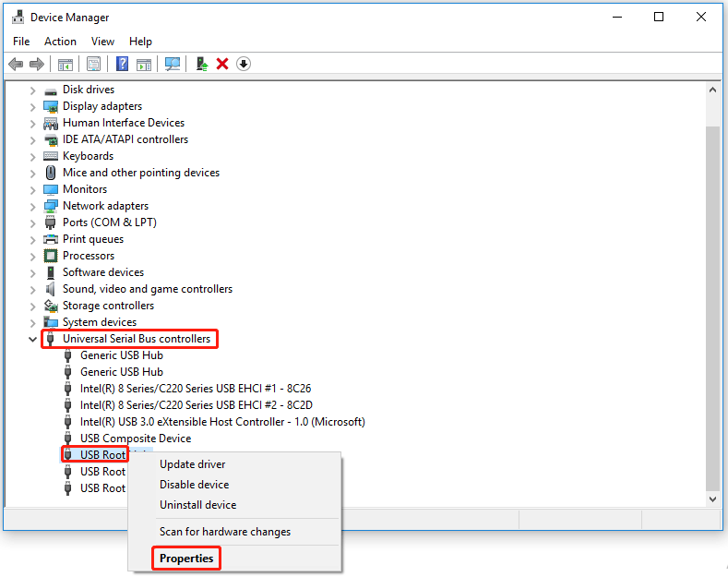This screenshot has width=728, height=577.
Task: Expand the System devices node
Action: coord(32,323)
